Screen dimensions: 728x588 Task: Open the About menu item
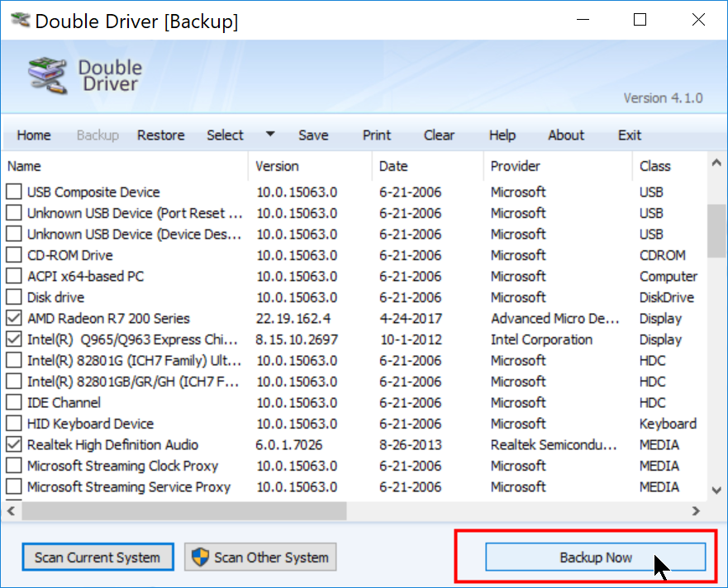pos(566,135)
